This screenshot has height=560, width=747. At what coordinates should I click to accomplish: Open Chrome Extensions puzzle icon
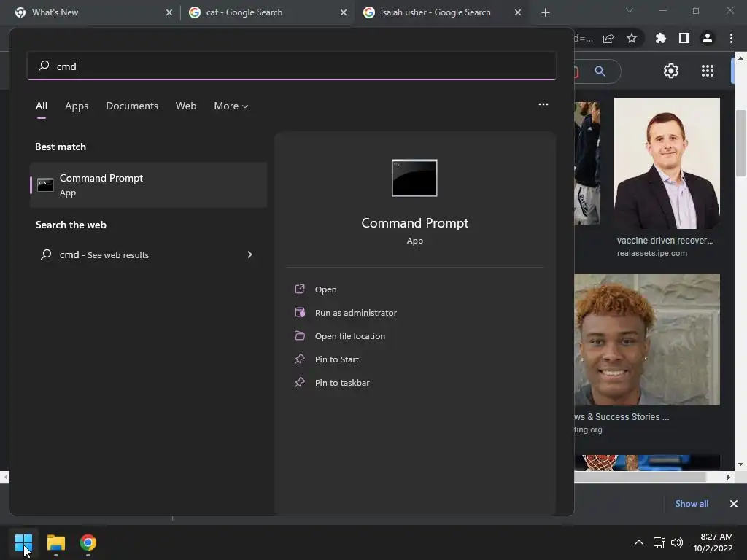click(x=661, y=38)
